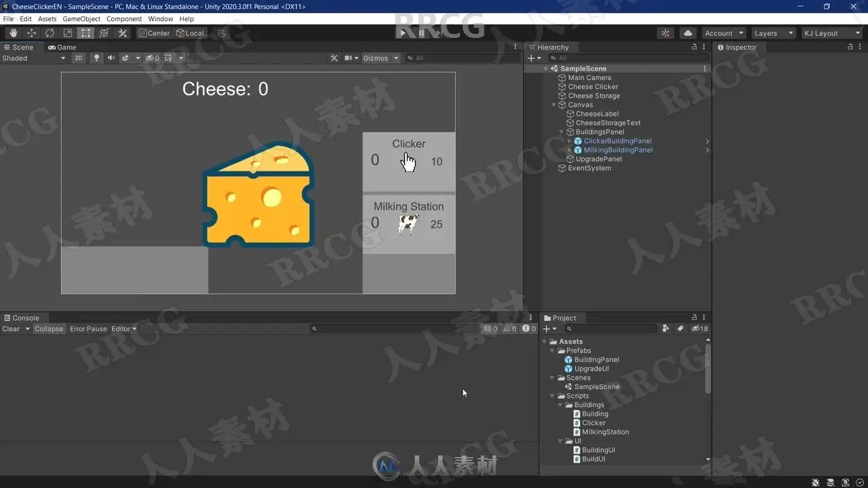868x488 pixels.
Task: Toggle pivot Center button
Action: (x=155, y=33)
